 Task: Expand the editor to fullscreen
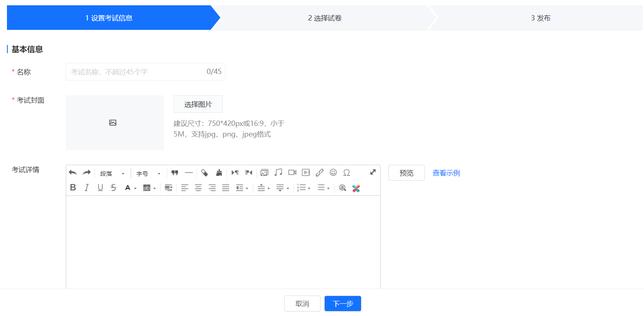[373, 172]
